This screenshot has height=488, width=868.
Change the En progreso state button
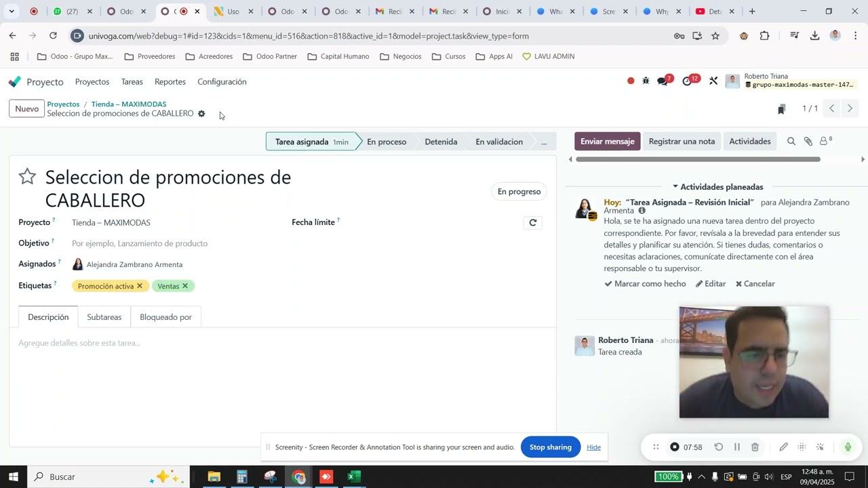click(x=519, y=192)
